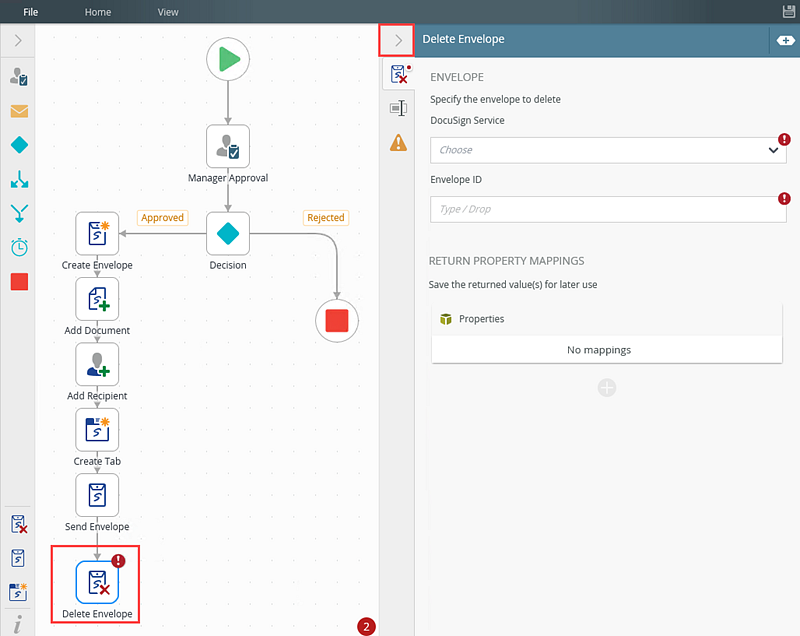
Task: Click the red End step on canvas
Action: tap(337, 321)
